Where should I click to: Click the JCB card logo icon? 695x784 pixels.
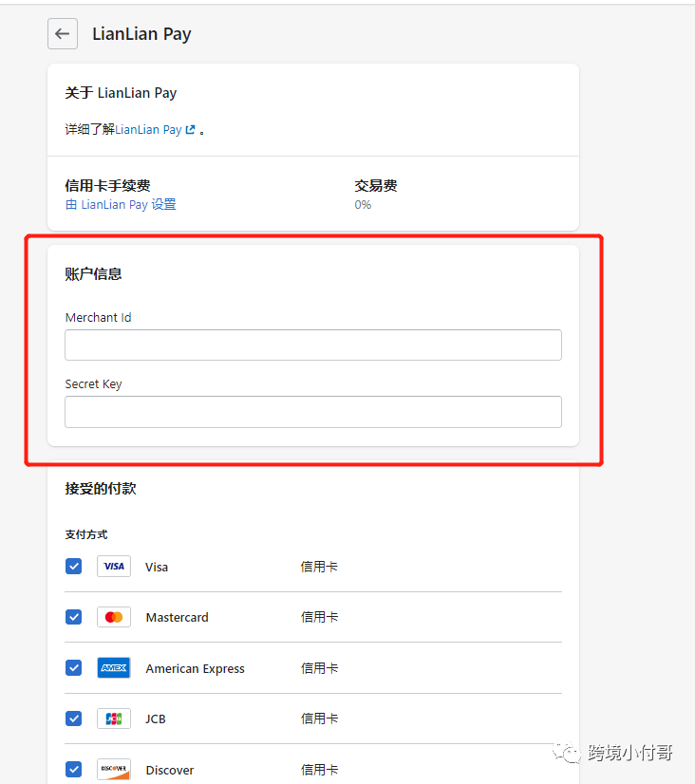click(114, 719)
